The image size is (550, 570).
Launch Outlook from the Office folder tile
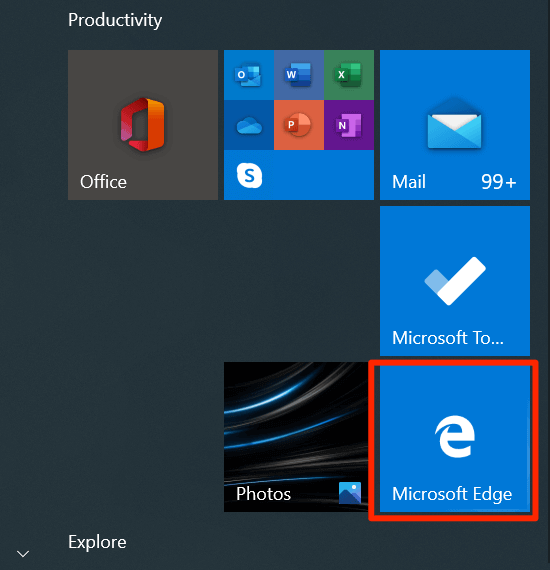249,75
